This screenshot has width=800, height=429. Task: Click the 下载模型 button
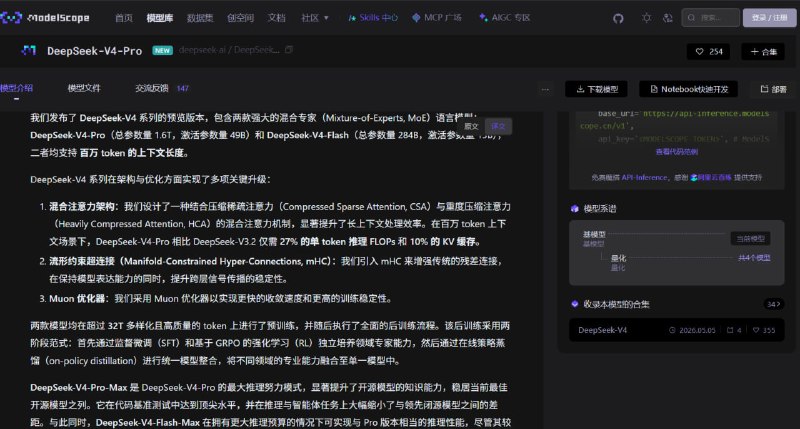click(x=596, y=89)
